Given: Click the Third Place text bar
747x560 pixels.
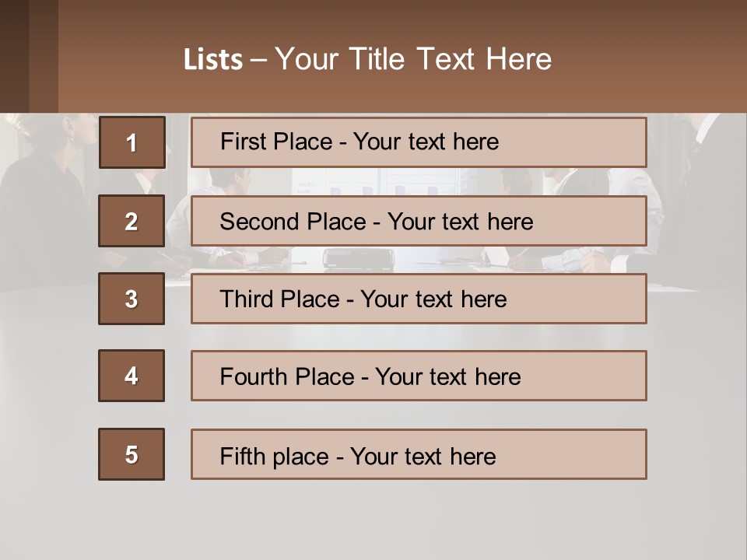Looking at the screenshot, I should (419, 299).
